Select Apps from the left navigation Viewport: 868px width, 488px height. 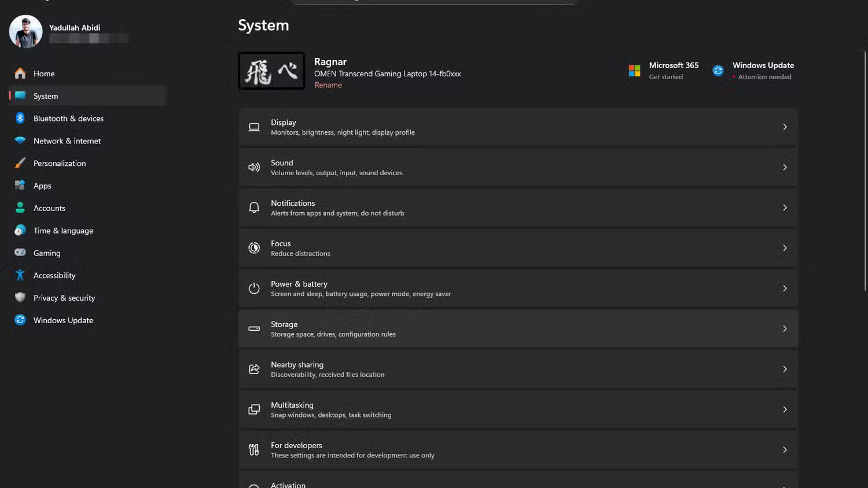tap(42, 186)
